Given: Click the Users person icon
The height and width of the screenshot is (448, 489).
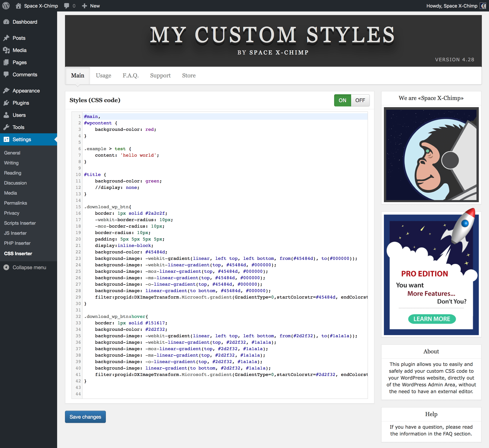Looking at the screenshot, I should (x=6, y=115).
